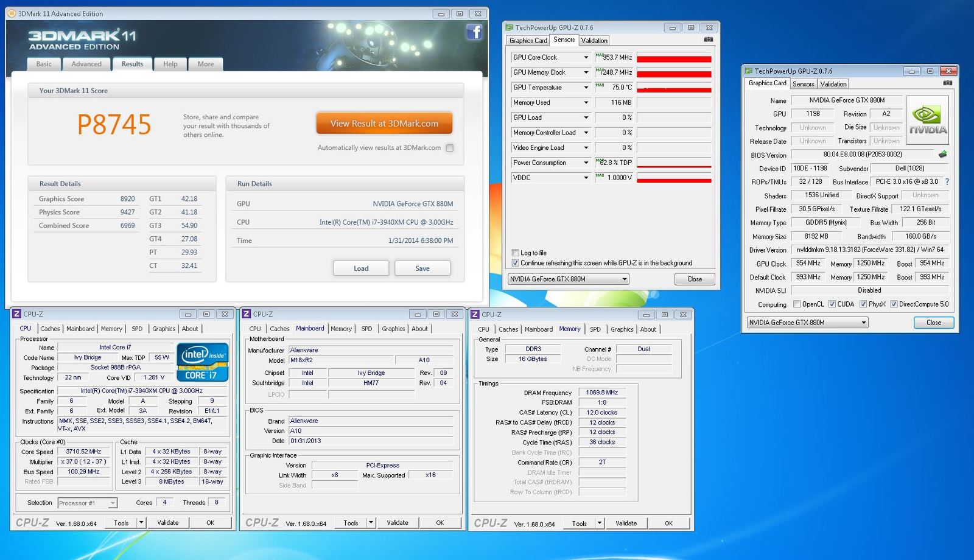Viewport: 974px width, 560px height.
Task: Close the GPU-Z Sensors window via Close button
Action: click(x=695, y=279)
